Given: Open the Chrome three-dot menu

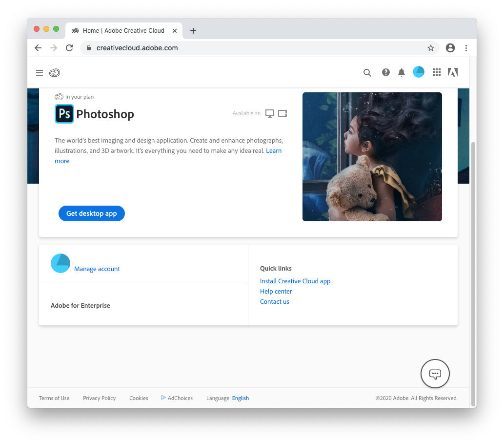Looking at the screenshot, I should coord(466,48).
